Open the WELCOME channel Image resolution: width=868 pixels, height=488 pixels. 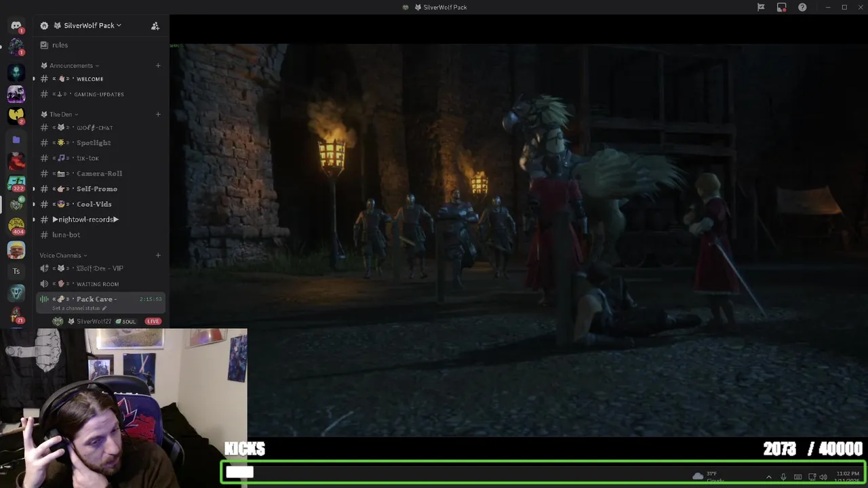(100, 79)
